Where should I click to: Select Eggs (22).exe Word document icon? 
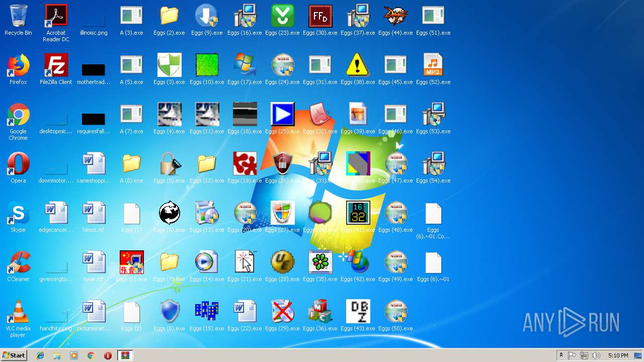pyautogui.click(x=245, y=316)
